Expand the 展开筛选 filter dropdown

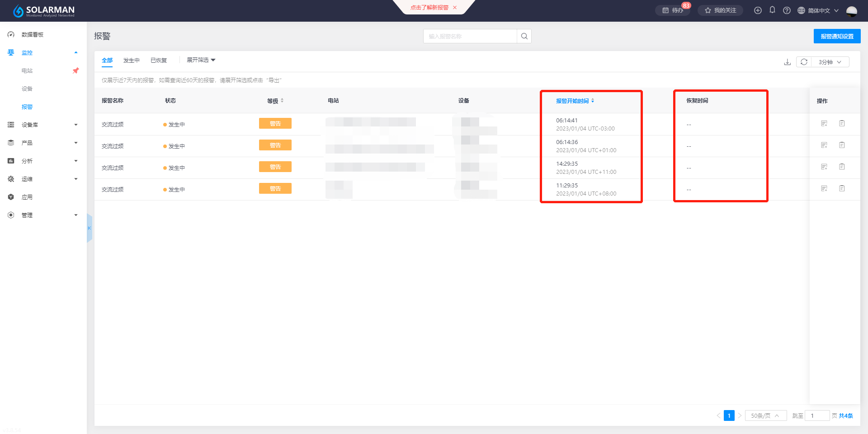pos(201,60)
